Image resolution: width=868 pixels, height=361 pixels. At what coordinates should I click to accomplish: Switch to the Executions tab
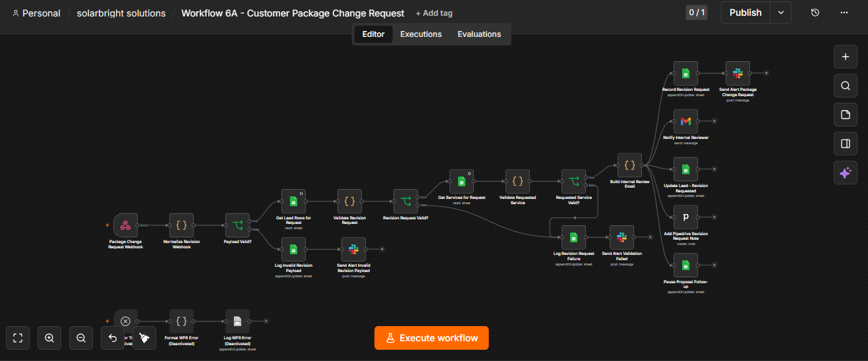click(x=421, y=34)
